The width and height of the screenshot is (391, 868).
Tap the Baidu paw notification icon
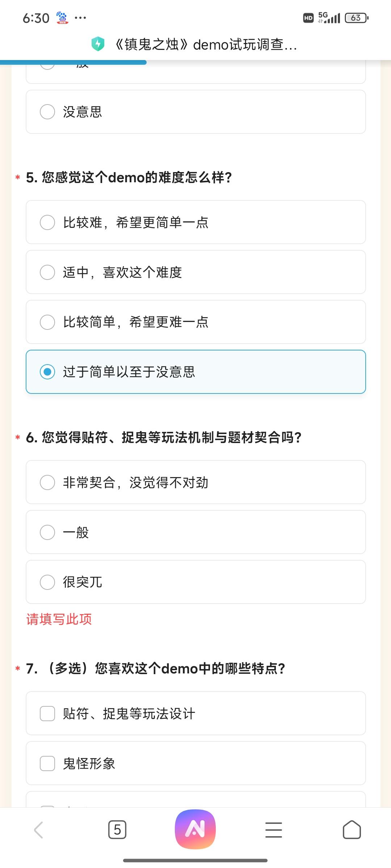coord(62,18)
